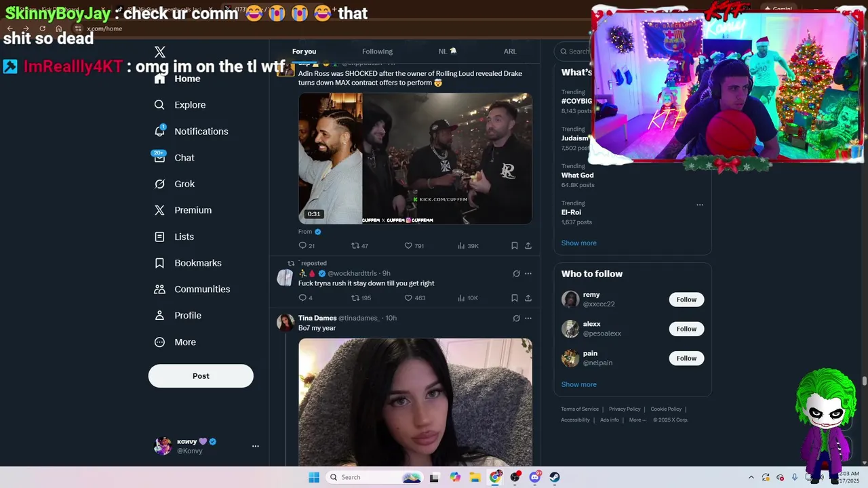This screenshot has height=488, width=868.
Task: Open Grok in the sidebar
Action: [174, 184]
